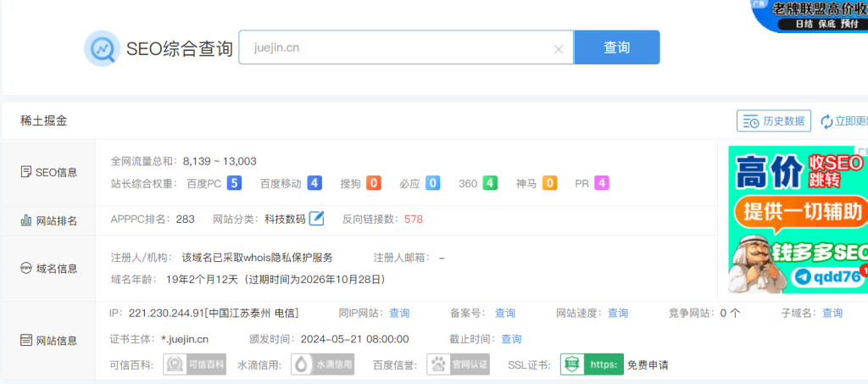Clear the search box with the X icon
Viewport: 868px width, 384px height.
click(559, 49)
